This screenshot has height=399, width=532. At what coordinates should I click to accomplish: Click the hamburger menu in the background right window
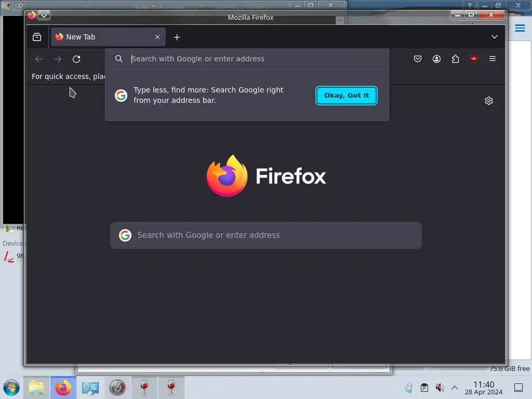point(520,28)
